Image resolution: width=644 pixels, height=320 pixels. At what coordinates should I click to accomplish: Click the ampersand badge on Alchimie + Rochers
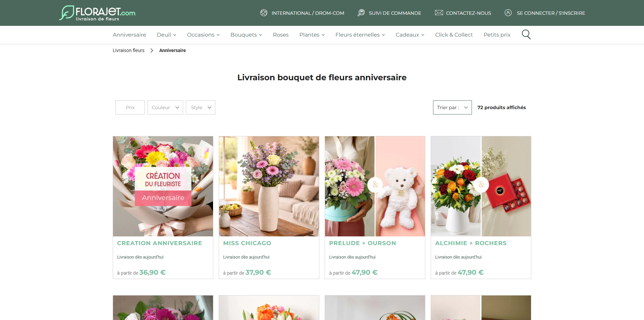(x=481, y=185)
